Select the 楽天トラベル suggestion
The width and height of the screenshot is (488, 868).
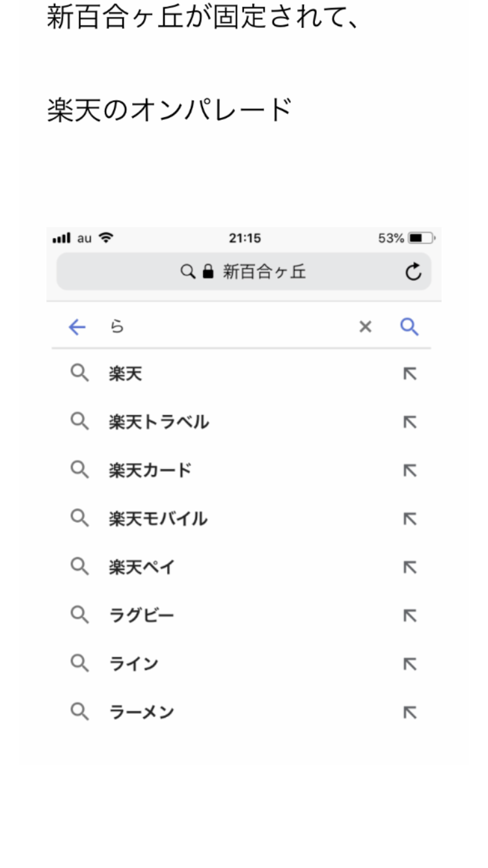pyautogui.click(x=159, y=422)
